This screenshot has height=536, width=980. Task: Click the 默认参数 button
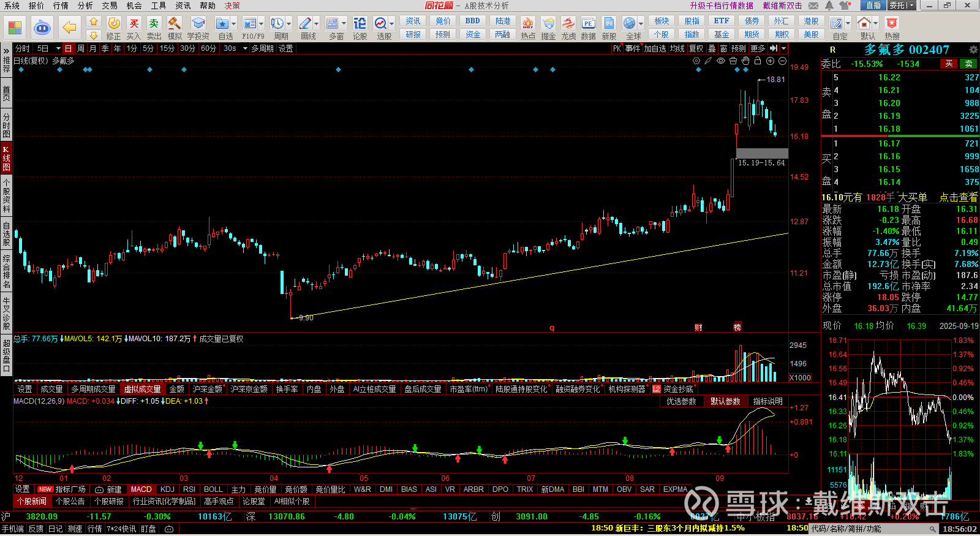pos(725,401)
